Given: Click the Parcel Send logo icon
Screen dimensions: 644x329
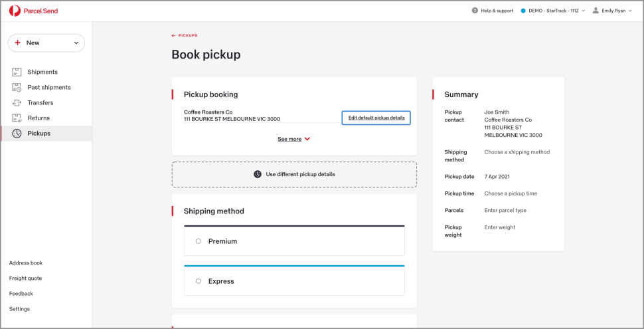Looking at the screenshot, I should coord(15,11).
